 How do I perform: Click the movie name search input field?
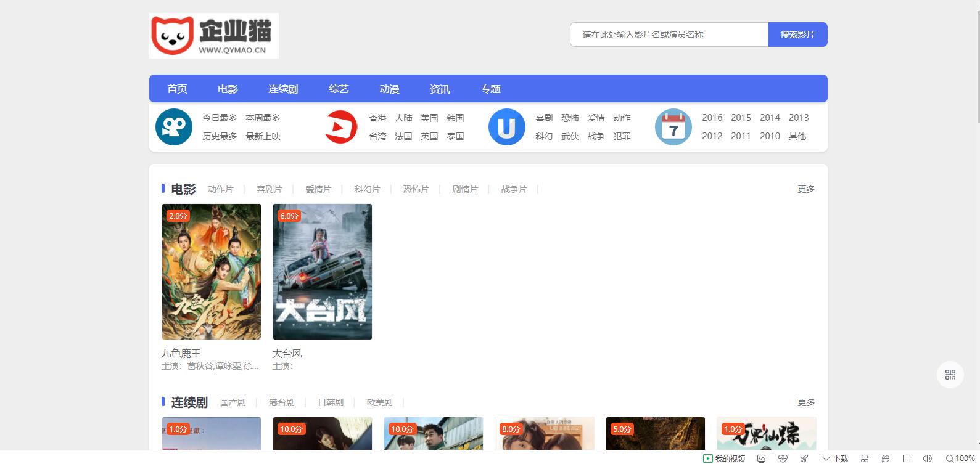tap(669, 35)
